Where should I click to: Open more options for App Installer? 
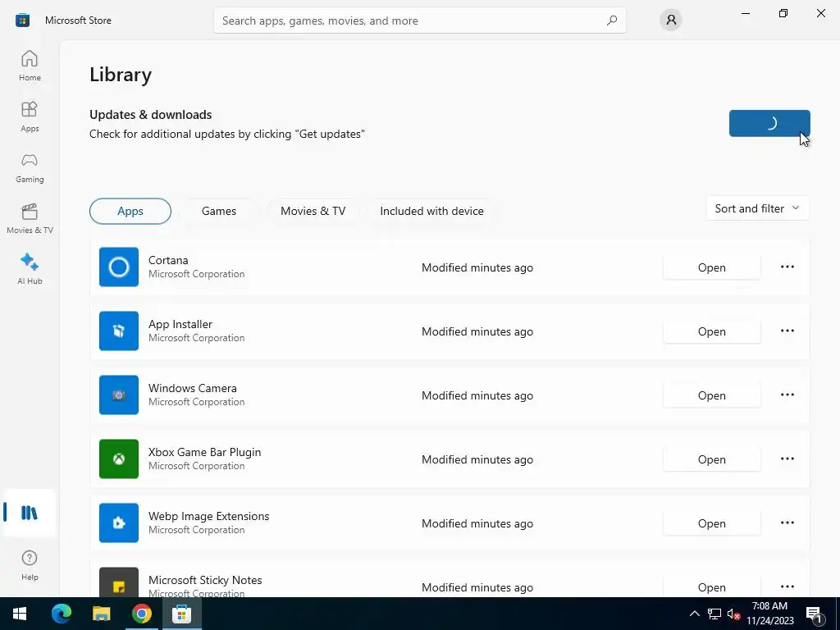pos(787,331)
